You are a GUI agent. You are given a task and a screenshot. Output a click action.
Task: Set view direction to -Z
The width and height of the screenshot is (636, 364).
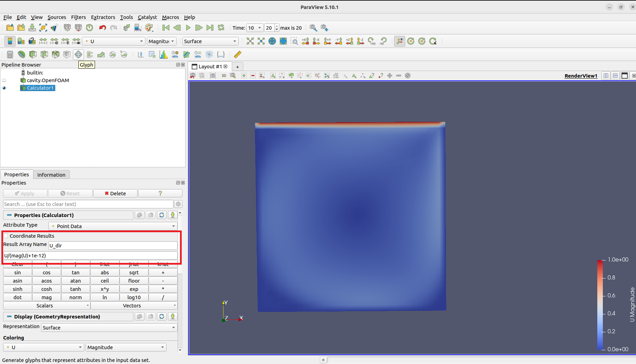click(361, 41)
